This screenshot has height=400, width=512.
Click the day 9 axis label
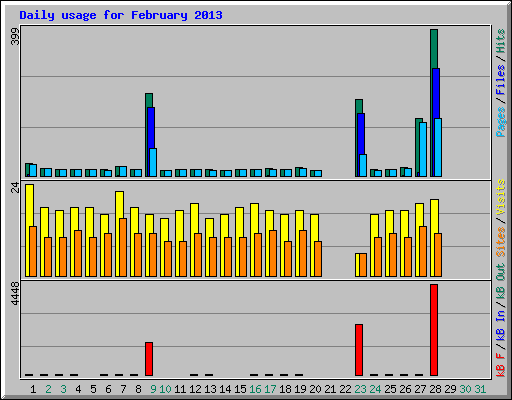(x=153, y=389)
